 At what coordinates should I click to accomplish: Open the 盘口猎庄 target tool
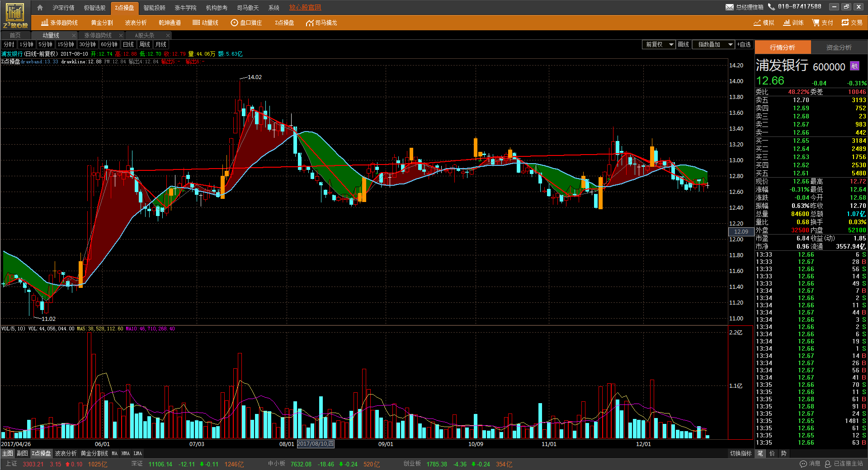[x=246, y=23]
